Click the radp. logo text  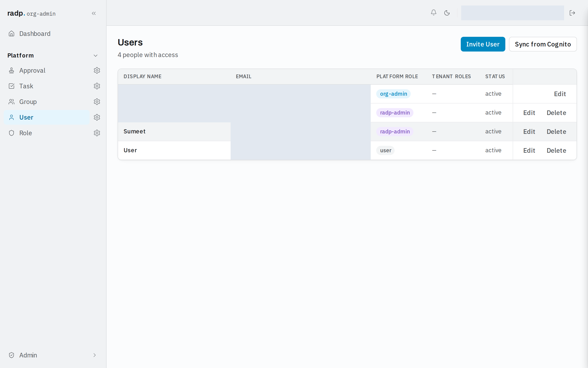tap(16, 13)
